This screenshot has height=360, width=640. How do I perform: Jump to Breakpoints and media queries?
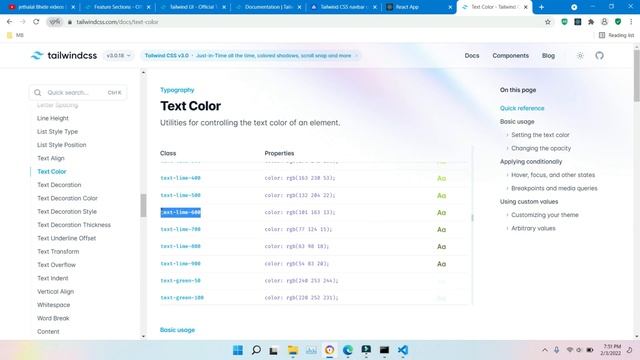(554, 188)
